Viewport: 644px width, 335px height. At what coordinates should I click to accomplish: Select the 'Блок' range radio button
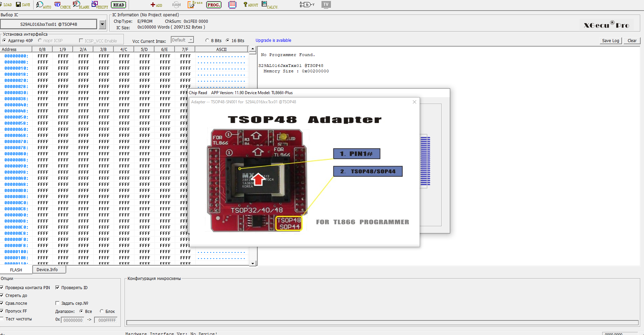[x=102, y=311]
